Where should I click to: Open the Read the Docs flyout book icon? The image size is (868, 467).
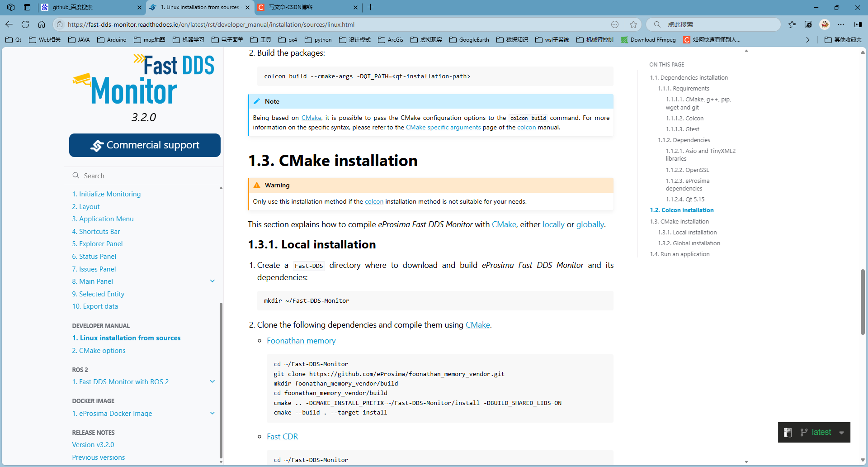788,432
